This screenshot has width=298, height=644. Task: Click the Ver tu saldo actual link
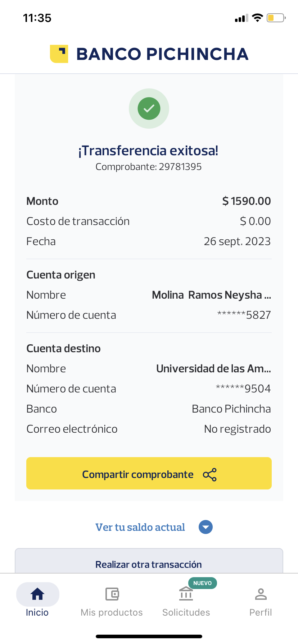point(140,527)
